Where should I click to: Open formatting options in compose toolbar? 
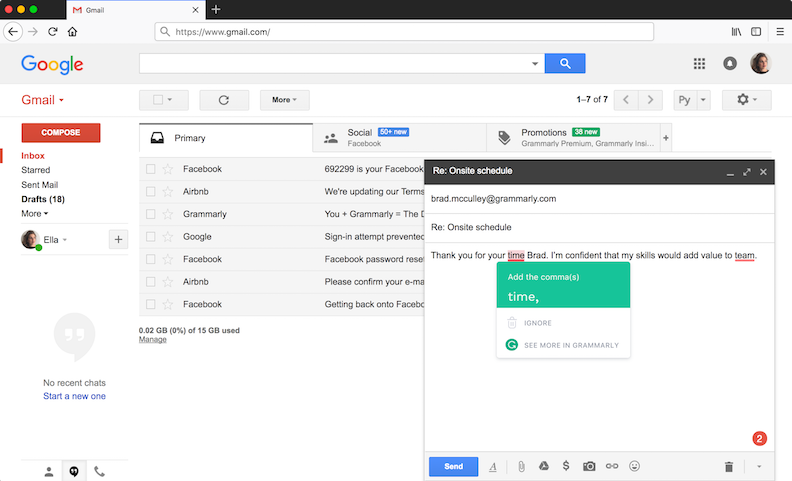pos(493,467)
